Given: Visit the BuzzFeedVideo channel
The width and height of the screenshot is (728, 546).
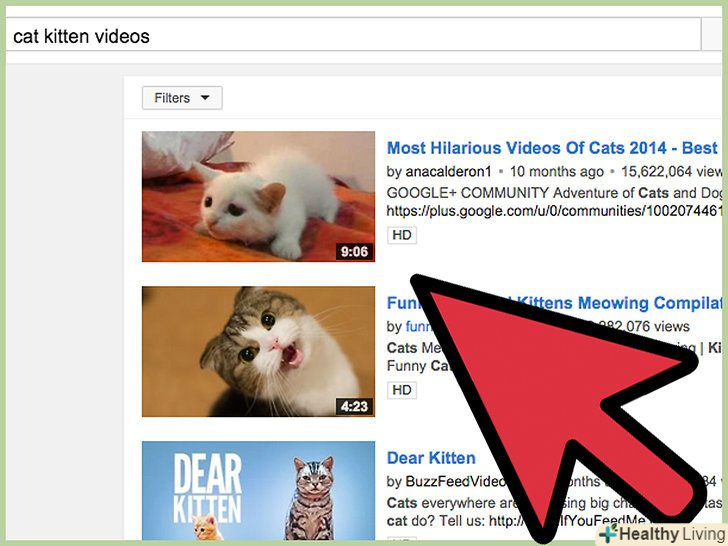Looking at the screenshot, I should (x=455, y=481).
